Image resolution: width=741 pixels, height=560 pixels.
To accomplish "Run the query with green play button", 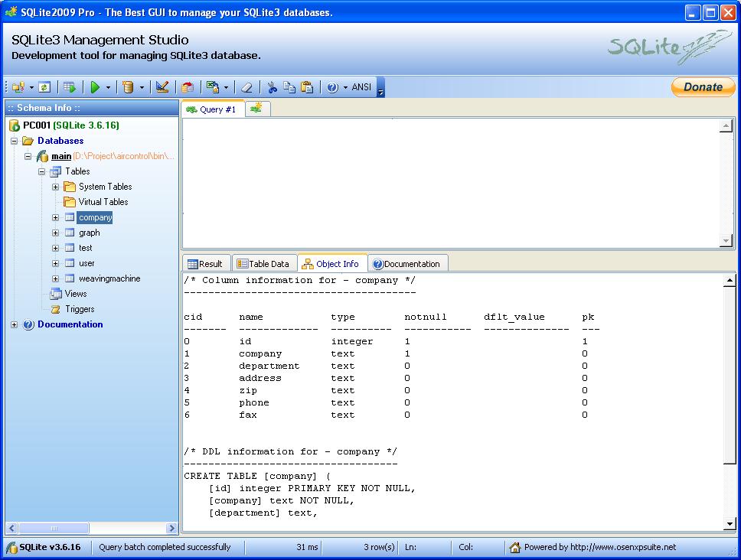I will pos(96,87).
